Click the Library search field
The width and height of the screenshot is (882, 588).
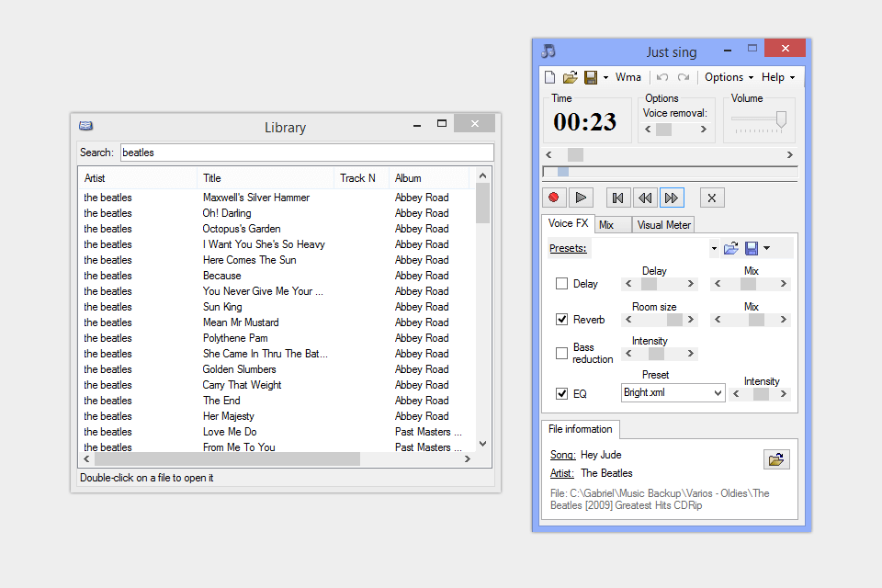[x=306, y=153]
